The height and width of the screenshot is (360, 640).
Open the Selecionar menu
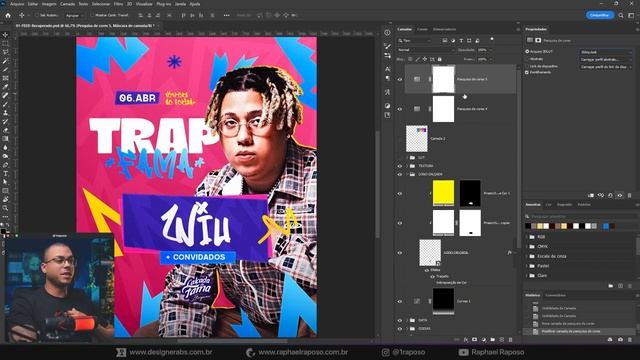(100, 4)
